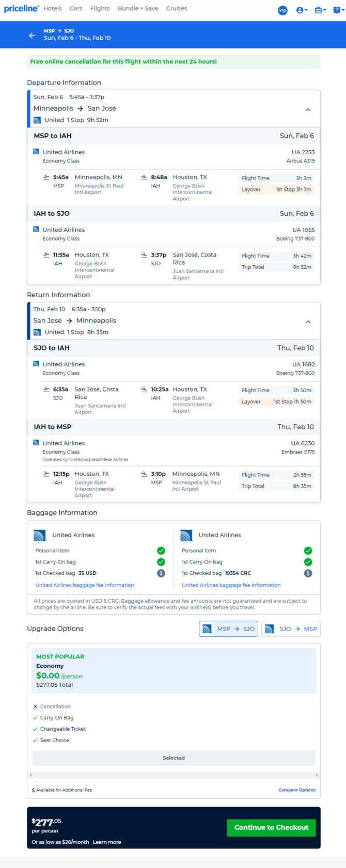Viewport: 346px width, 868px height.
Task: Click fee icon for 19354 CRC checked bag
Action: click(308, 573)
